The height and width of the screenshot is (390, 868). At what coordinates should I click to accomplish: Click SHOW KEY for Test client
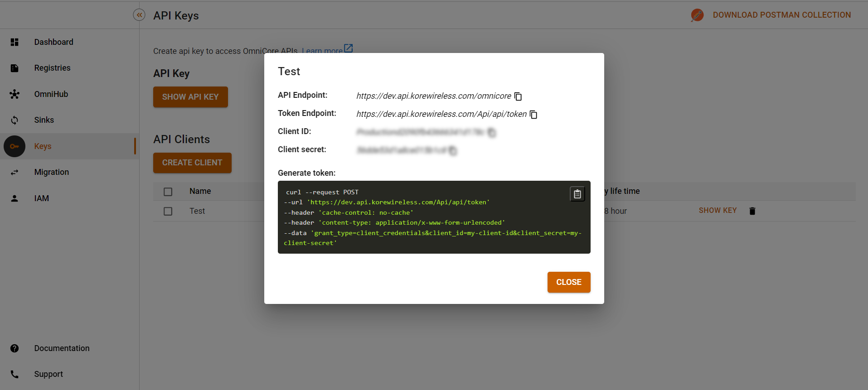click(x=718, y=211)
